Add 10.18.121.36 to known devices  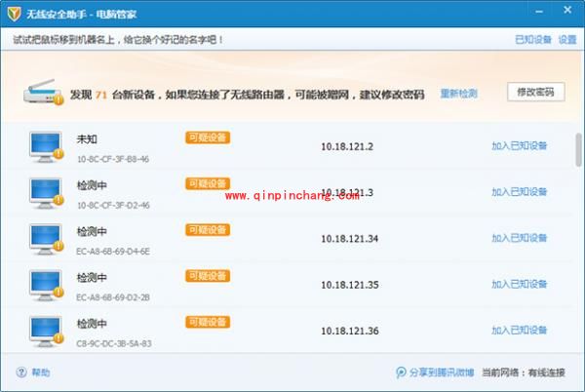tap(519, 331)
